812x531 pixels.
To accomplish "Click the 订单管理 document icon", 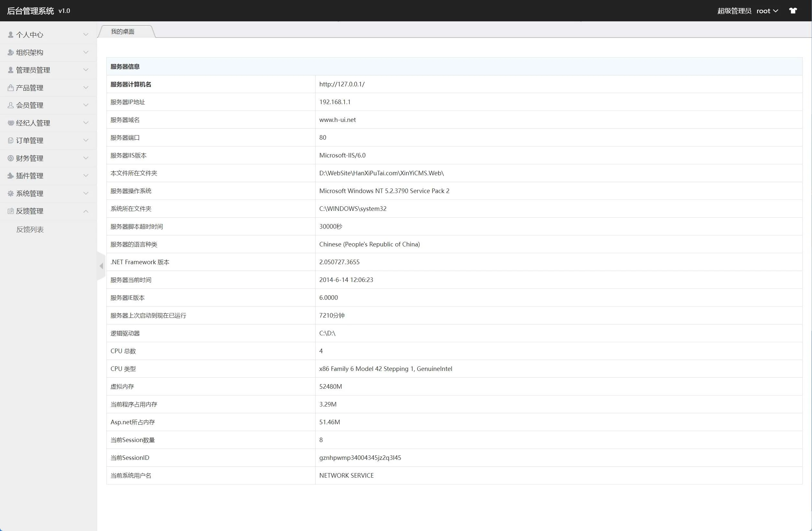I will coord(11,141).
